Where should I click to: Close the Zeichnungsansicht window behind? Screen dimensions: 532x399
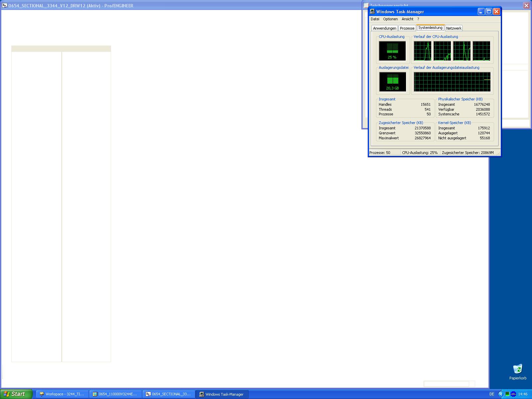click(526, 5)
